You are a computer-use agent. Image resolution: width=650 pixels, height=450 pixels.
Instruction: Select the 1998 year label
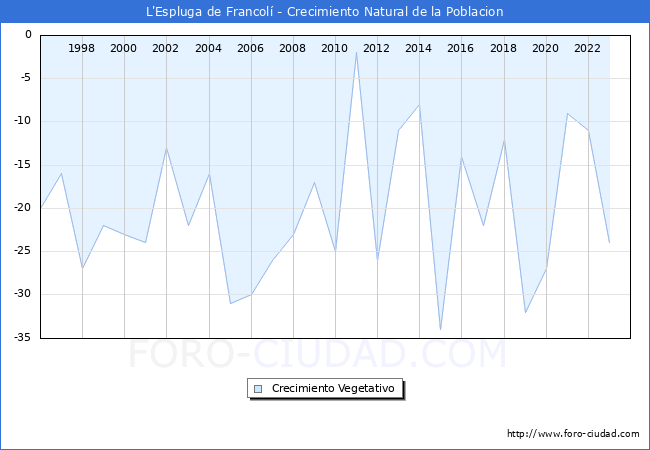81,48
